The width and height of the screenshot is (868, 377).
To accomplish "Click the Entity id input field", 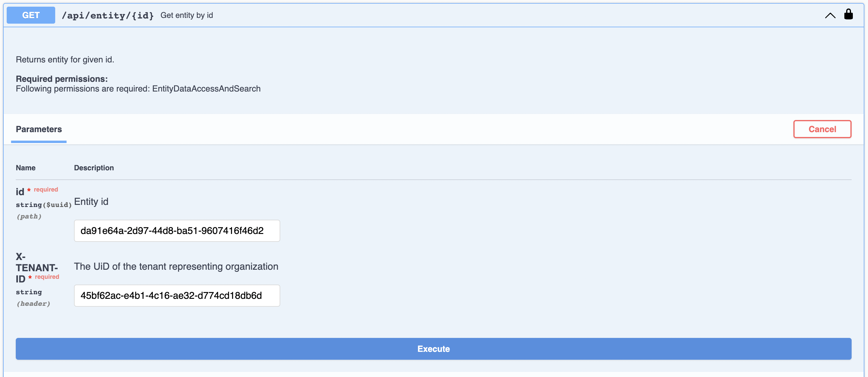I will tap(177, 231).
